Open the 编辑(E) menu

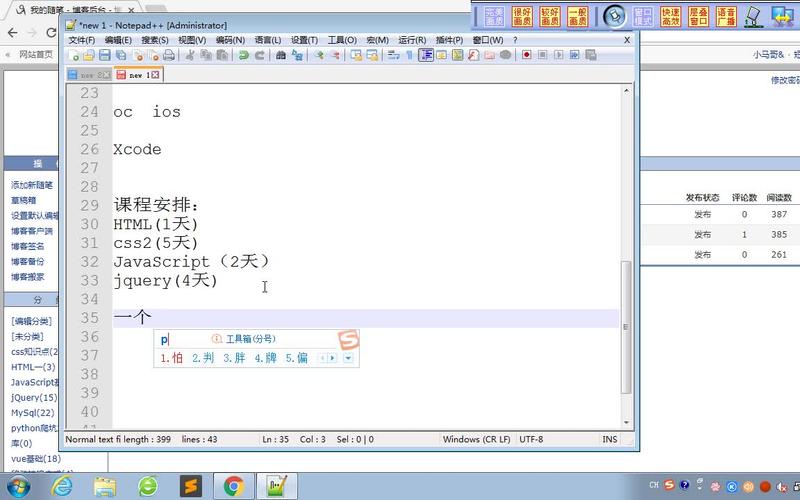pos(118,40)
